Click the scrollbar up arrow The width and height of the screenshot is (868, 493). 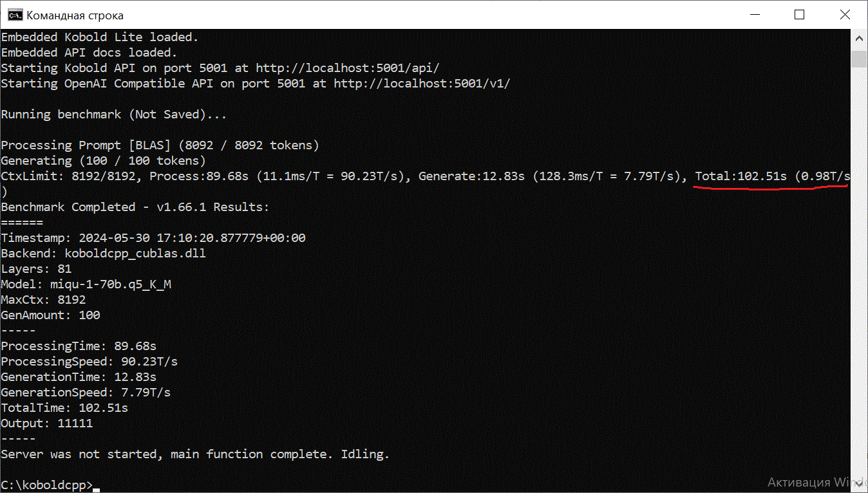(859, 39)
